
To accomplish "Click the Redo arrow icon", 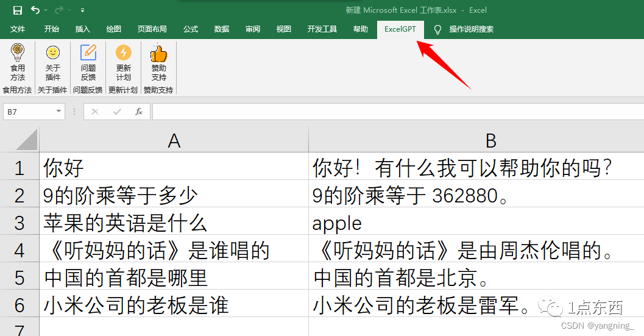I will [x=59, y=10].
